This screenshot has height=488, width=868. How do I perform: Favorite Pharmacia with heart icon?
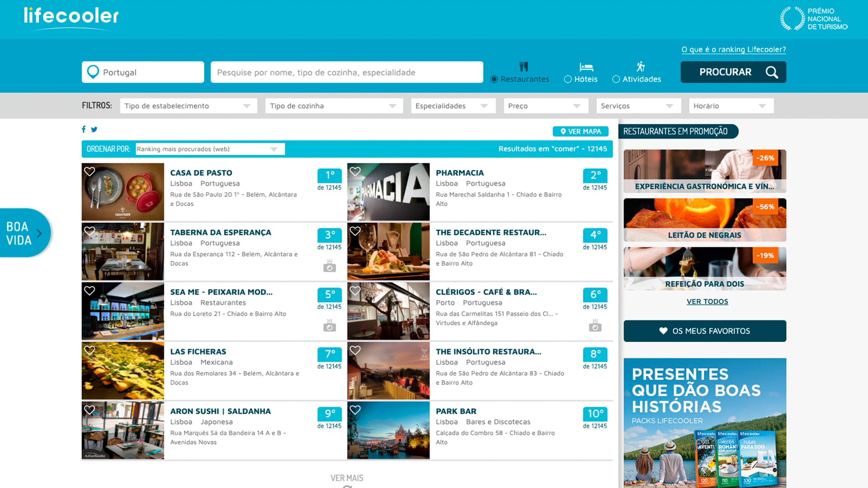[x=355, y=172]
